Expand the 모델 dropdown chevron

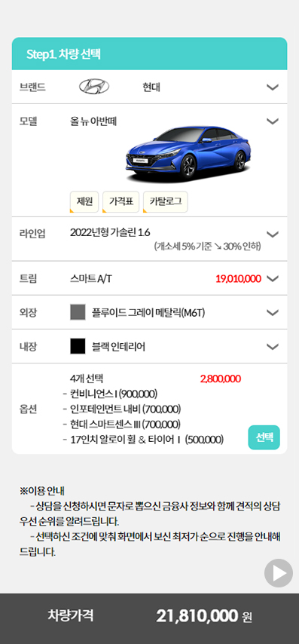[x=273, y=121]
